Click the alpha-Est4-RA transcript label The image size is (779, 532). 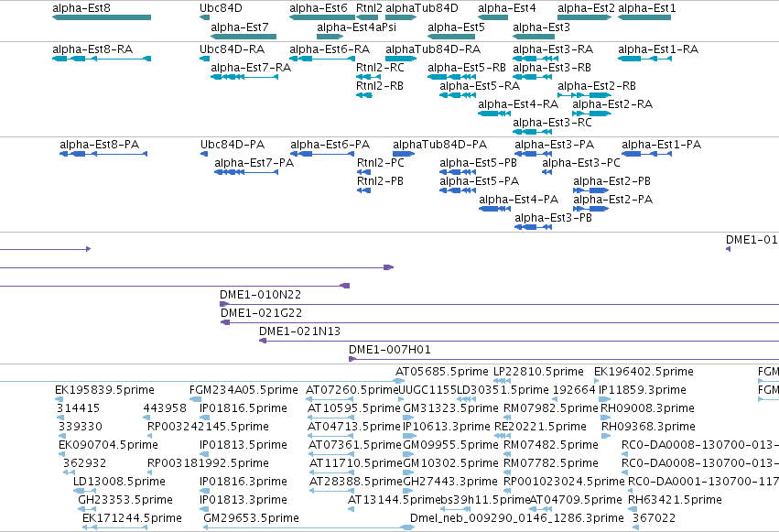(518, 104)
